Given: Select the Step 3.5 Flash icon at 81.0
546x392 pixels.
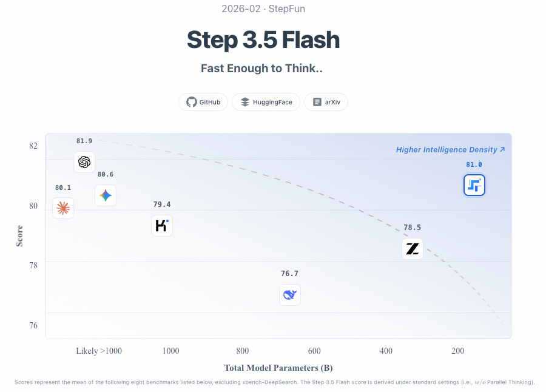Looking at the screenshot, I should tap(474, 186).
